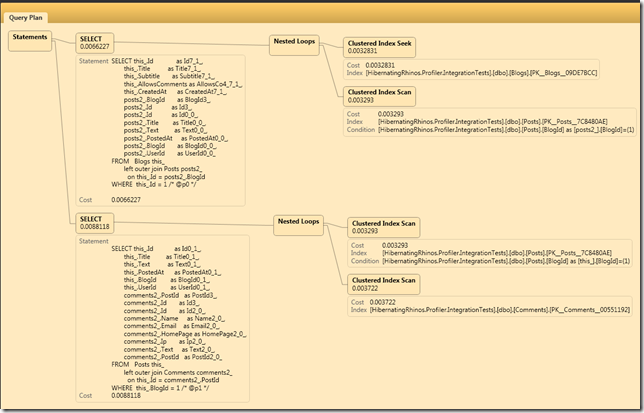Click 'posts2_.PostedAt as PostedAt0_0_' line

[x=176, y=138]
